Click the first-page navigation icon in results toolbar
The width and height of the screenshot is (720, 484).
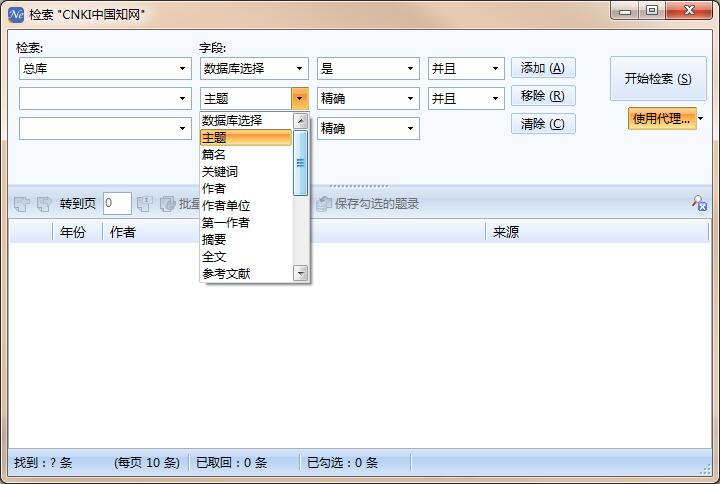(x=22, y=204)
